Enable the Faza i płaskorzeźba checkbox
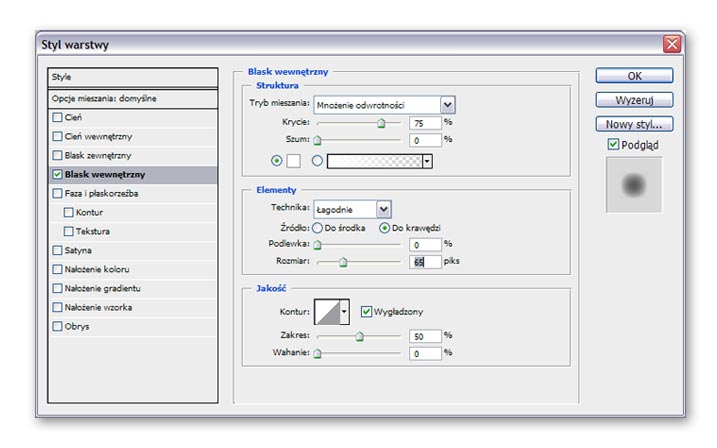 tap(57, 193)
